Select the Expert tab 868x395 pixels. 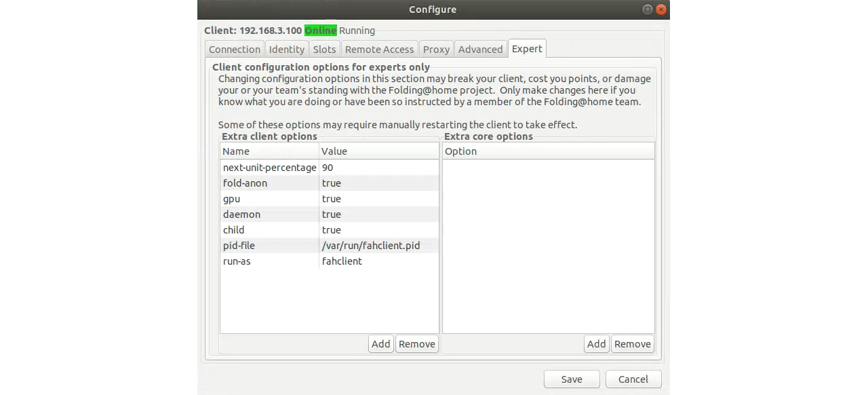[527, 48]
